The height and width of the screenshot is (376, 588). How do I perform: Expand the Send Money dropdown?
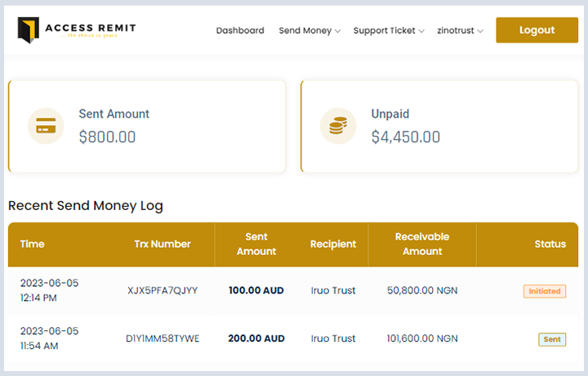310,30
